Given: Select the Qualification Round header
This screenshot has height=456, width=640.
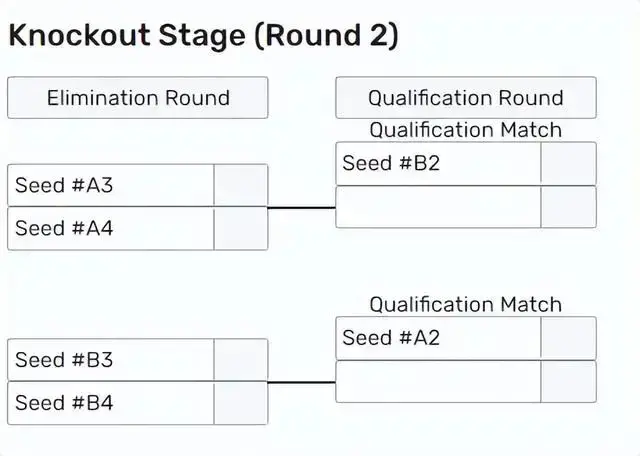Looking at the screenshot, I should pyautogui.click(x=465, y=98).
